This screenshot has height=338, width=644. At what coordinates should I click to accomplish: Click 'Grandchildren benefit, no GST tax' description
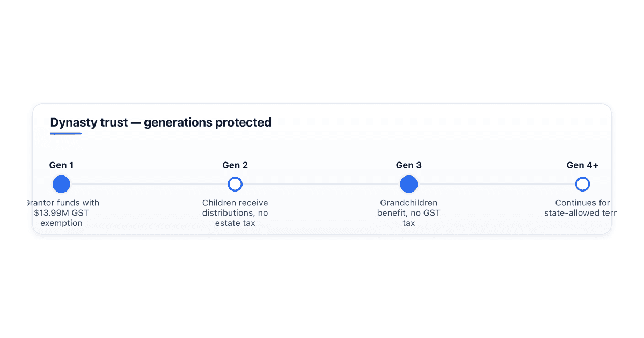409,213
